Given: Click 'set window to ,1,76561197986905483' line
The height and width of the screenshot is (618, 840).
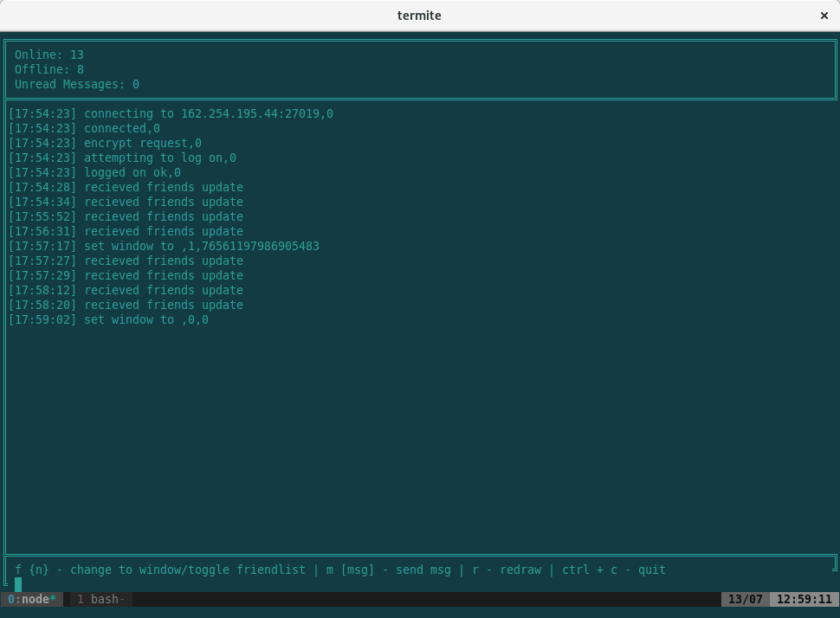Looking at the screenshot, I should (x=164, y=247).
